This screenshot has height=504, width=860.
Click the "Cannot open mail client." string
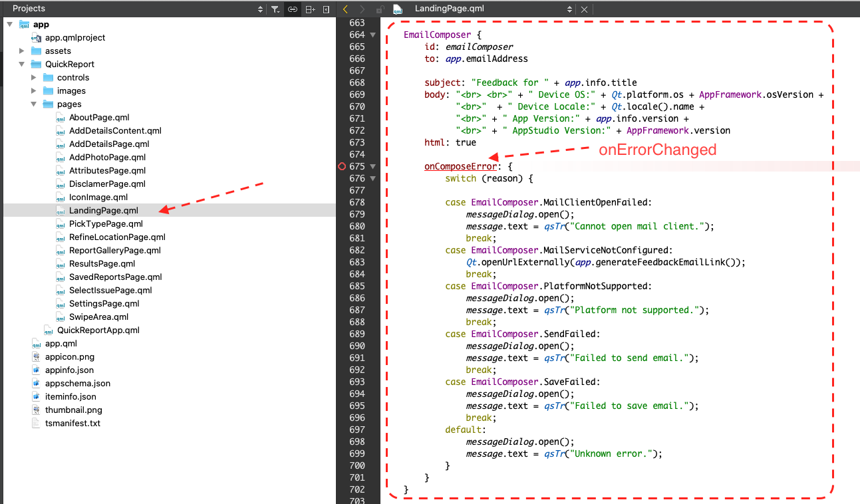tap(637, 226)
